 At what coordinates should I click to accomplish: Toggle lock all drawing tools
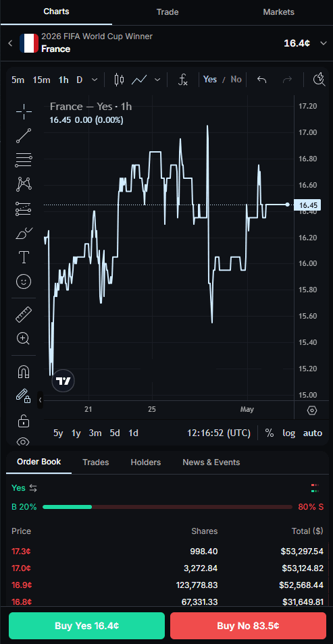[24, 421]
